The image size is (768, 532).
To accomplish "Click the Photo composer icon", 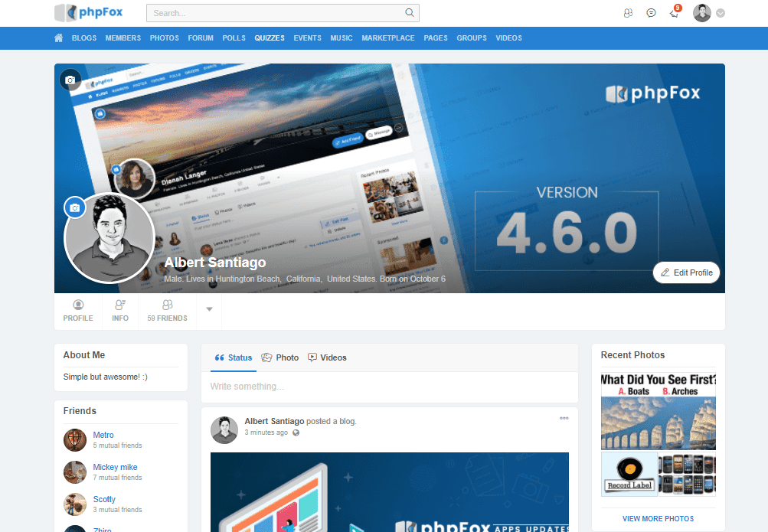I will [x=266, y=357].
